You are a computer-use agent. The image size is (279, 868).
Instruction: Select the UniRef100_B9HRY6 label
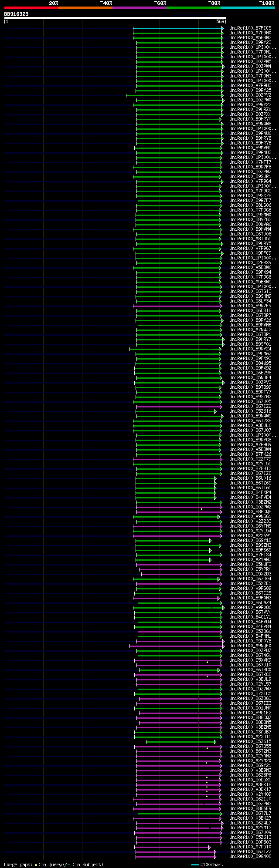pos(250,143)
